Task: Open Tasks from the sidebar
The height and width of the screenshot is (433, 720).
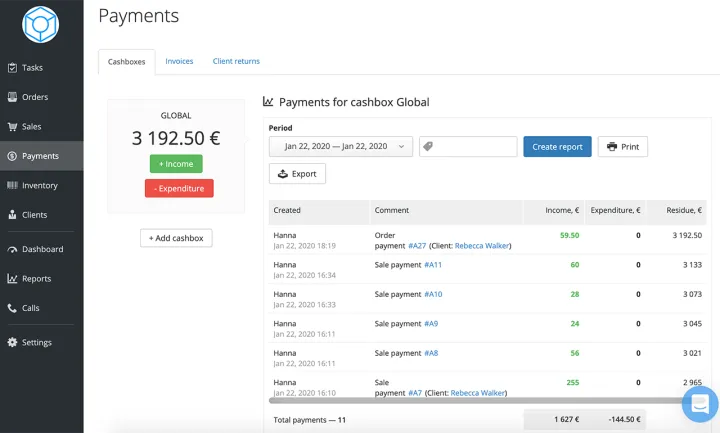Action: pyautogui.click(x=32, y=68)
